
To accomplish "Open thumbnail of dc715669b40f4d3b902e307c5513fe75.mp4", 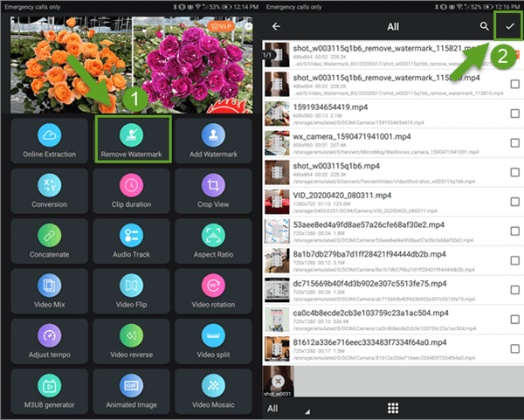I will [x=277, y=290].
